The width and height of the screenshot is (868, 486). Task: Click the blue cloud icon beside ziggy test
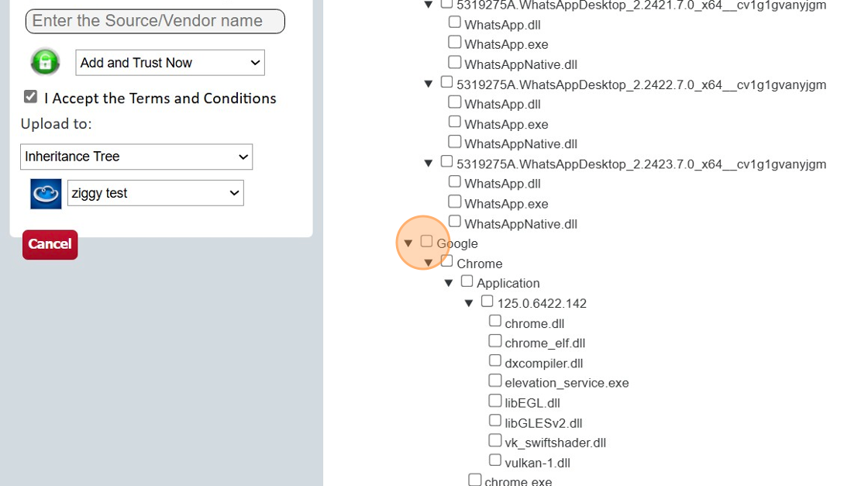45,192
